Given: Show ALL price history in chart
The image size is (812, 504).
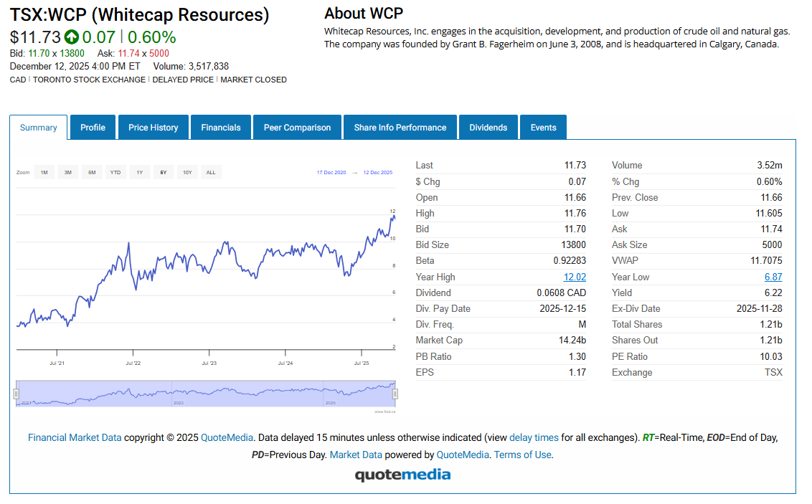Looking at the screenshot, I should point(211,172).
